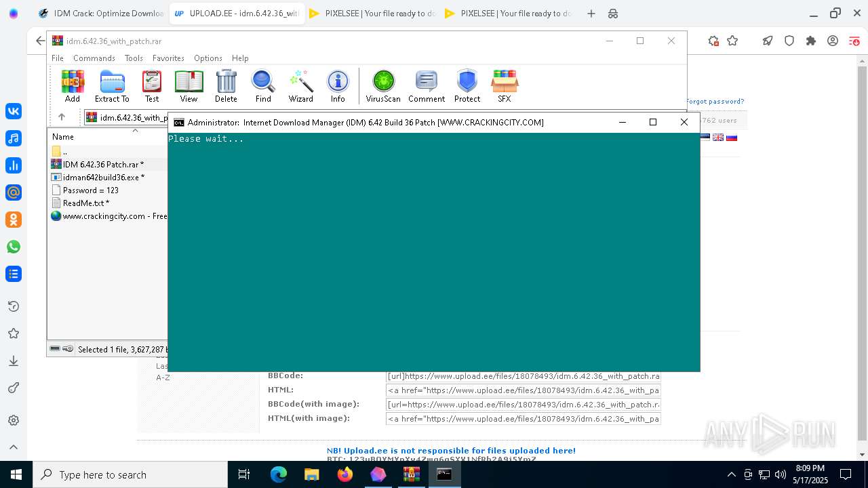The image size is (868, 488).
Task: Add an archive Comment
Action: pos(427,86)
